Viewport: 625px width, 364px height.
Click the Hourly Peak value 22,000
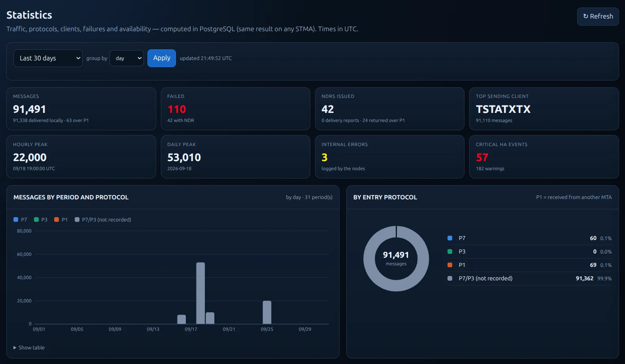[x=30, y=158]
